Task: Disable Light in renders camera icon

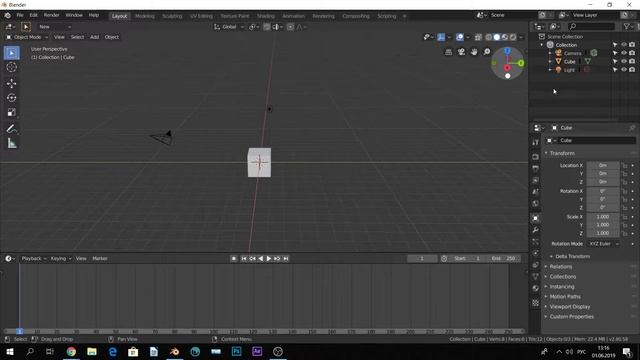Action: (632, 70)
